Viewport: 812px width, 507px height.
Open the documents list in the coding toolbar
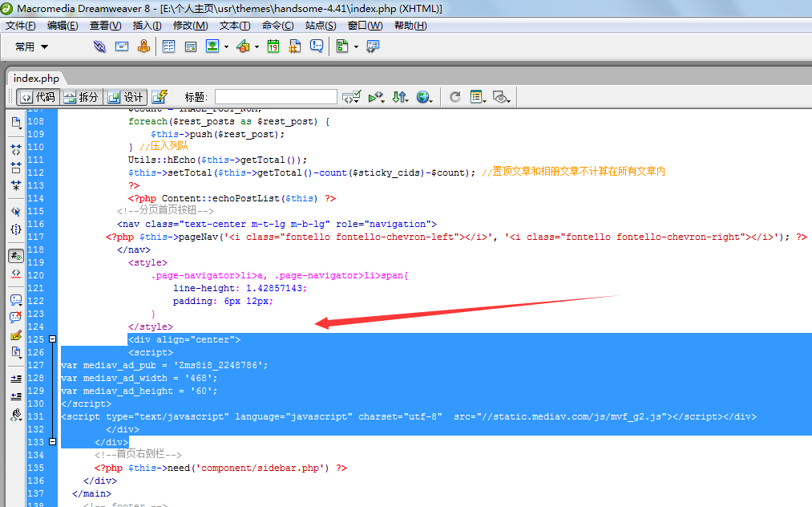pyautogui.click(x=16, y=123)
